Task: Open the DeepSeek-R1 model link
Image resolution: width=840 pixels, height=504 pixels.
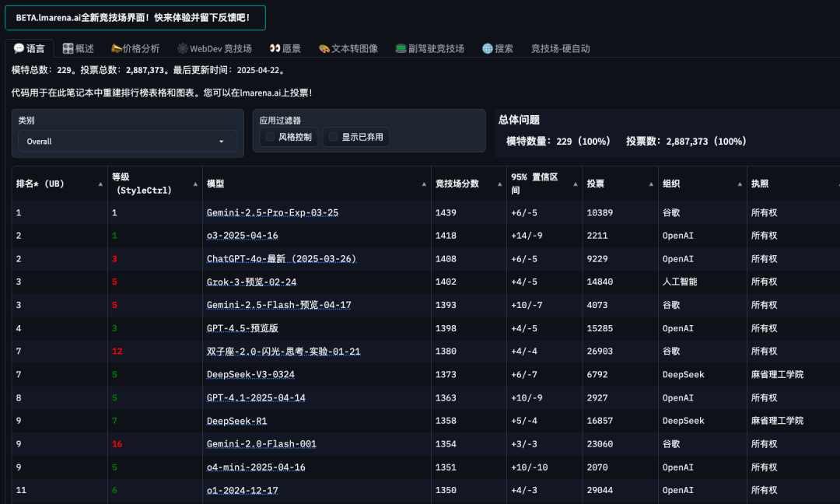Action: [236, 421]
